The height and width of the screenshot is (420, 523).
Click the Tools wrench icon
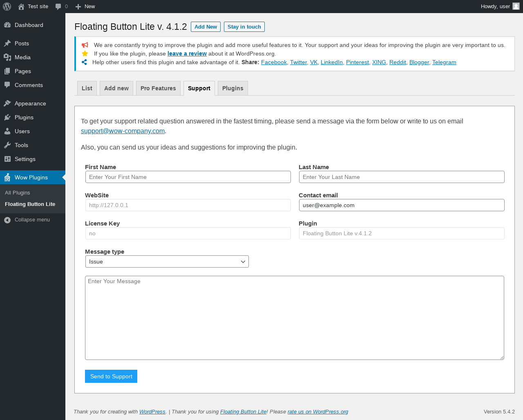pyautogui.click(x=7, y=145)
